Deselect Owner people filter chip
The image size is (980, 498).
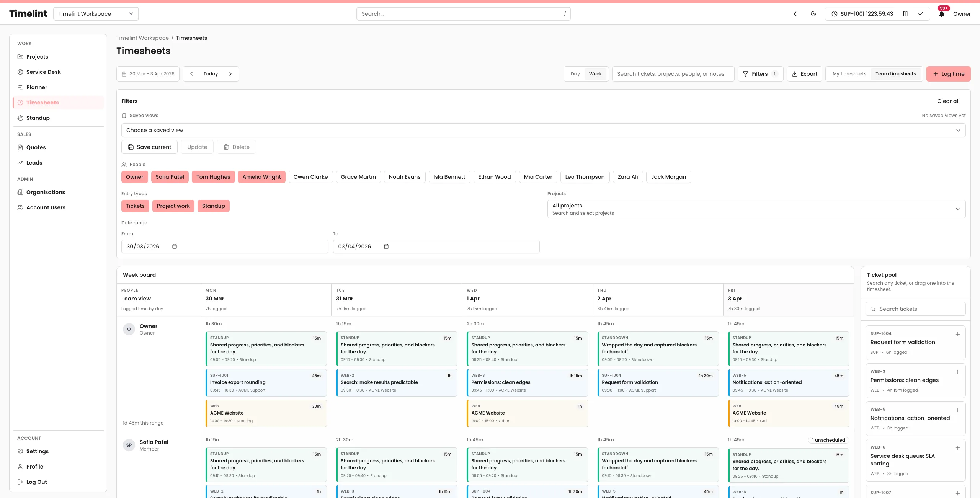point(134,177)
